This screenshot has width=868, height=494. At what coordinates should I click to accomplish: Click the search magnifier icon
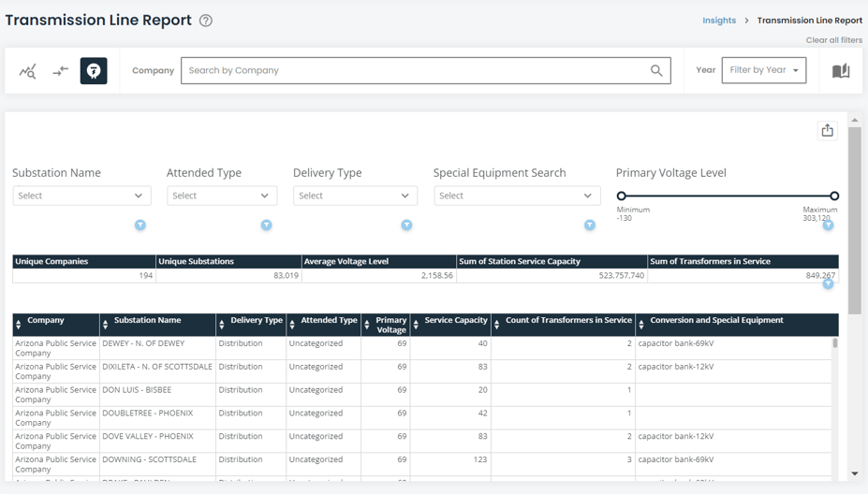(656, 70)
